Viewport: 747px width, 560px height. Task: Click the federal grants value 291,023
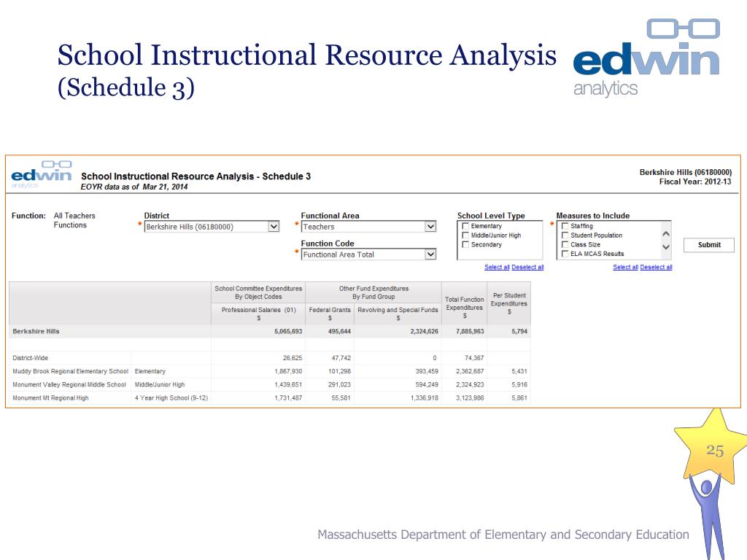(339, 385)
